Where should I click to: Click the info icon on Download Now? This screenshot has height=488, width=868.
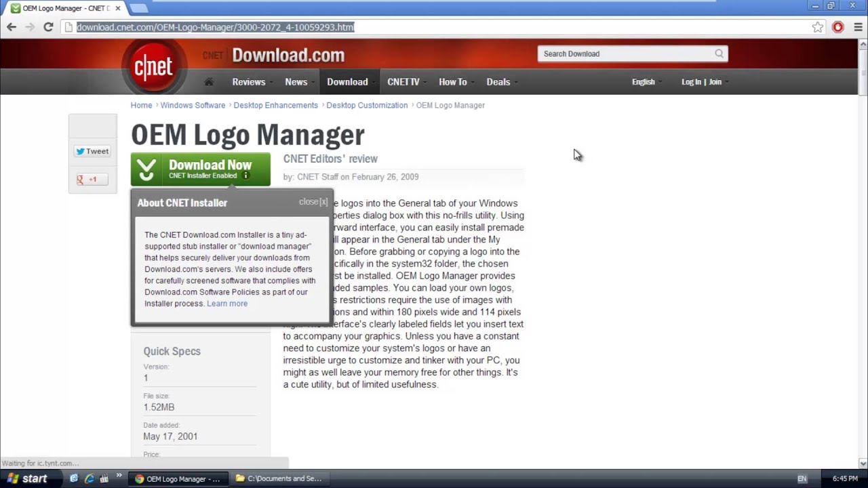[246, 176]
